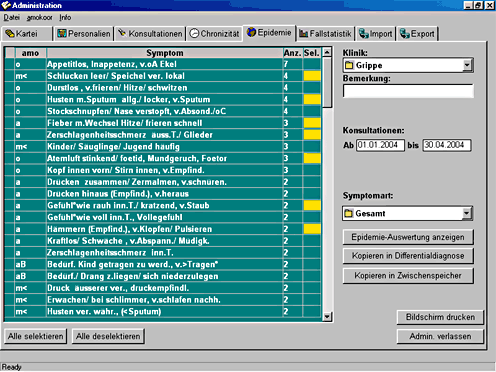This screenshot has height=372, width=496.
Task: Select row Husten ver. währ.
Action: point(163,312)
